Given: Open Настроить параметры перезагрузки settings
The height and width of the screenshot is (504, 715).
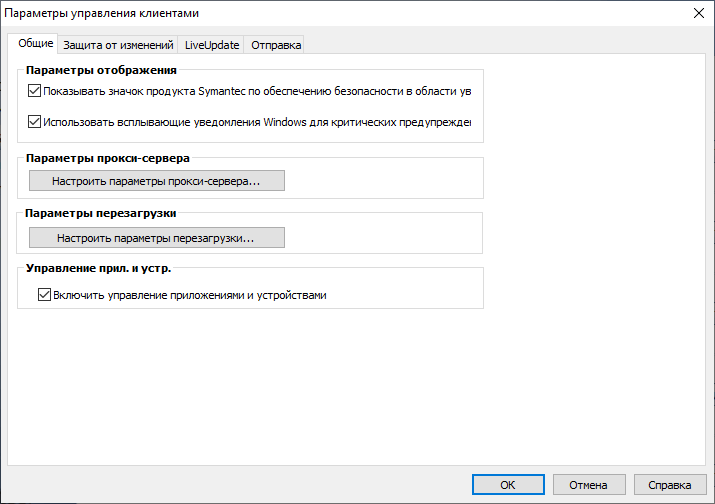Looking at the screenshot, I should [156, 239].
